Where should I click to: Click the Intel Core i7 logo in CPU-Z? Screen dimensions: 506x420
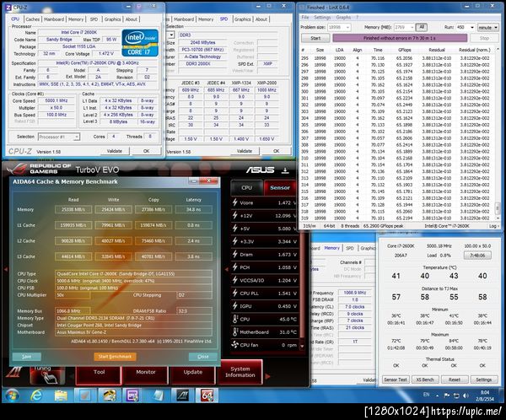point(140,43)
